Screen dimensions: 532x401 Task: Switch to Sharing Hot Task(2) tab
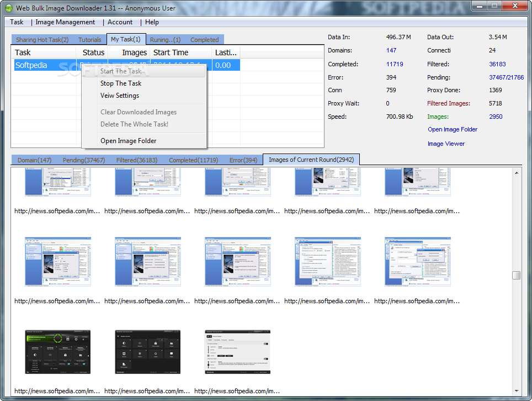tap(42, 40)
